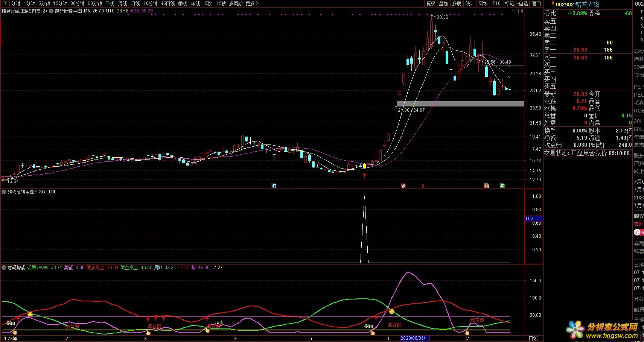Switch to 月线 monthly chart
This screenshot has height=342, width=644.
135,3
